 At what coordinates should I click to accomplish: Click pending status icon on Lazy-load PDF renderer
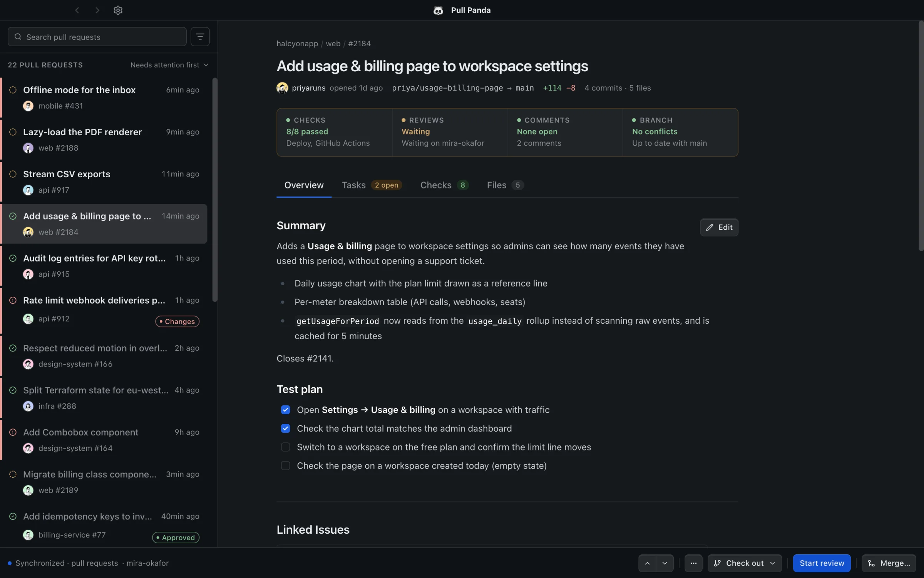click(x=13, y=132)
